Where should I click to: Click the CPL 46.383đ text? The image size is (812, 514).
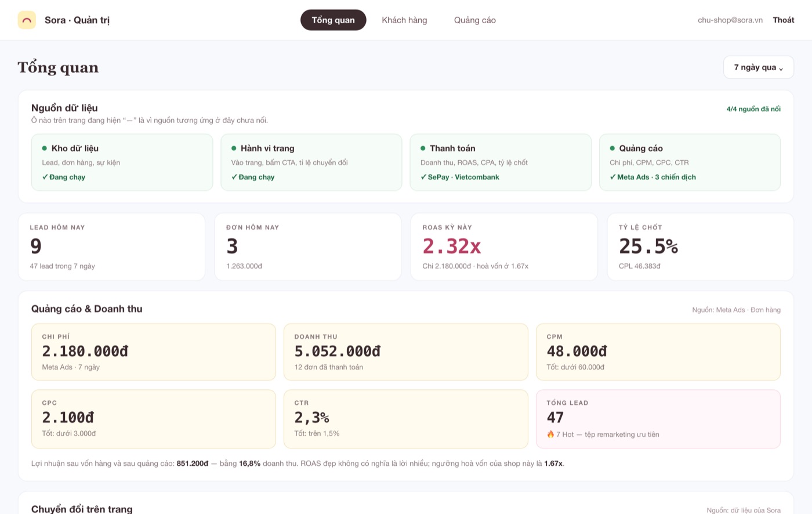640,266
